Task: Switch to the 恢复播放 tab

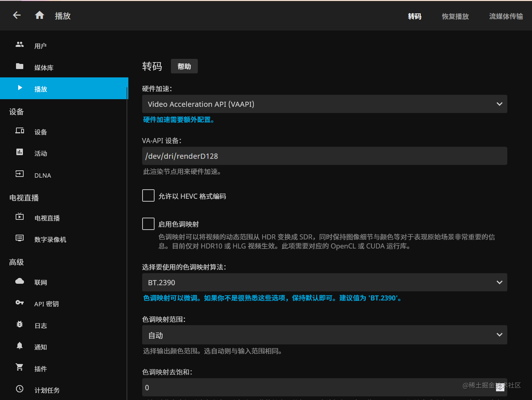Action: point(455,16)
